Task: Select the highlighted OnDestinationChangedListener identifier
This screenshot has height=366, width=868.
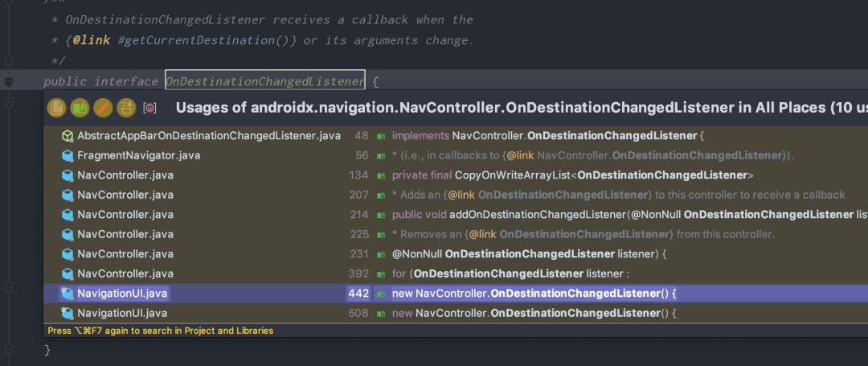Action: click(265, 81)
